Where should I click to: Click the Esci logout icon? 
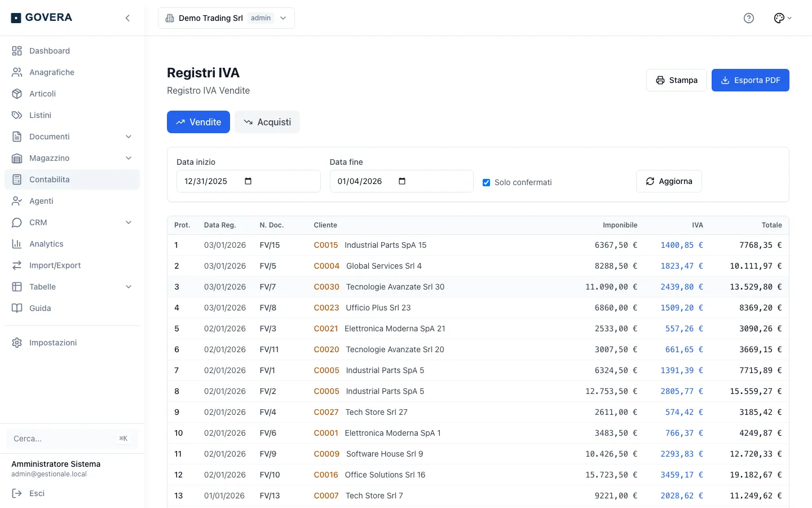(17, 493)
